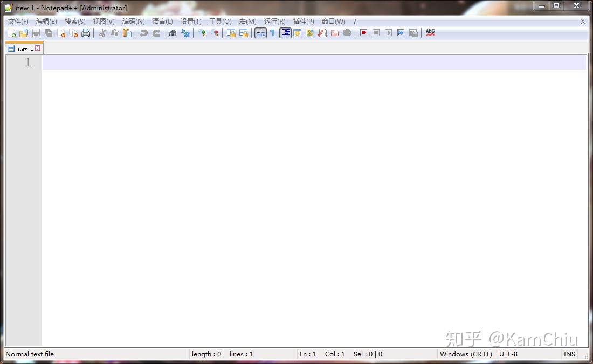The height and width of the screenshot is (364, 593).
Task: Open the Replace dialog toolbar icon
Action: pos(185,33)
